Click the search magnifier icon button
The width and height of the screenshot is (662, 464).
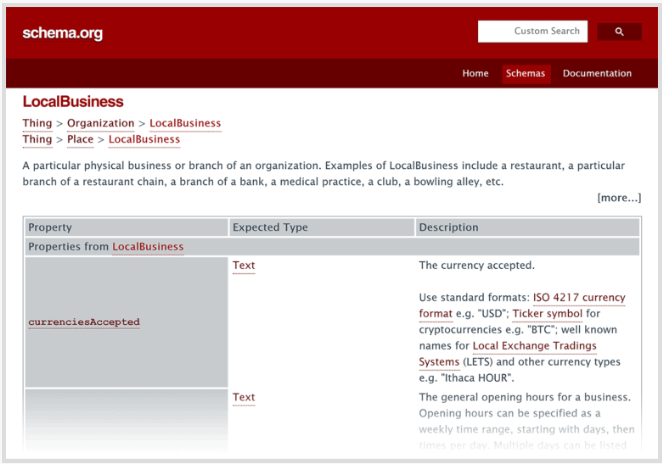point(619,32)
